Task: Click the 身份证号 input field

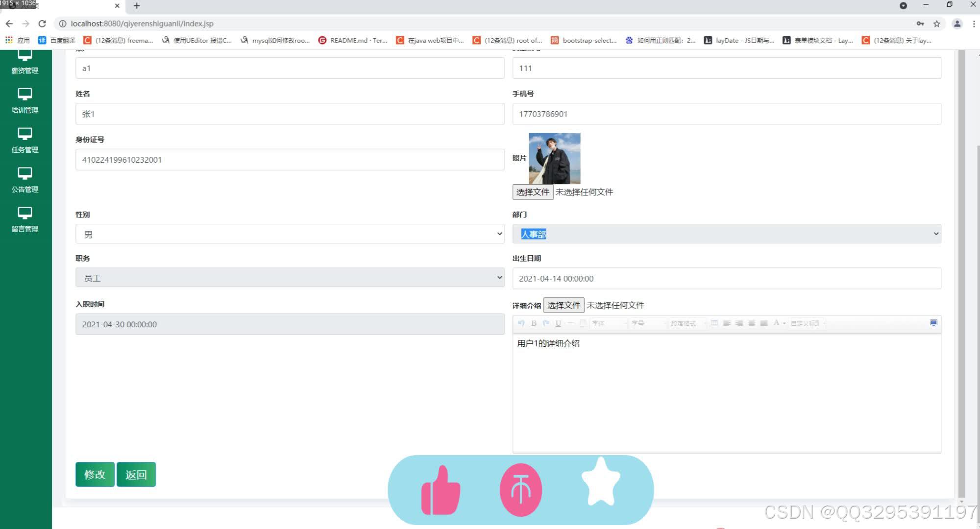Action: pyautogui.click(x=290, y=160)
